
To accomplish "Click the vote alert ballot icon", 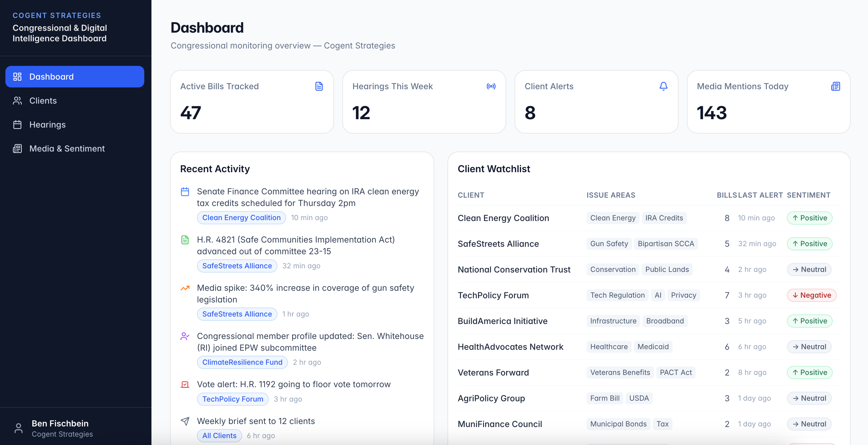I will [185, 384].
